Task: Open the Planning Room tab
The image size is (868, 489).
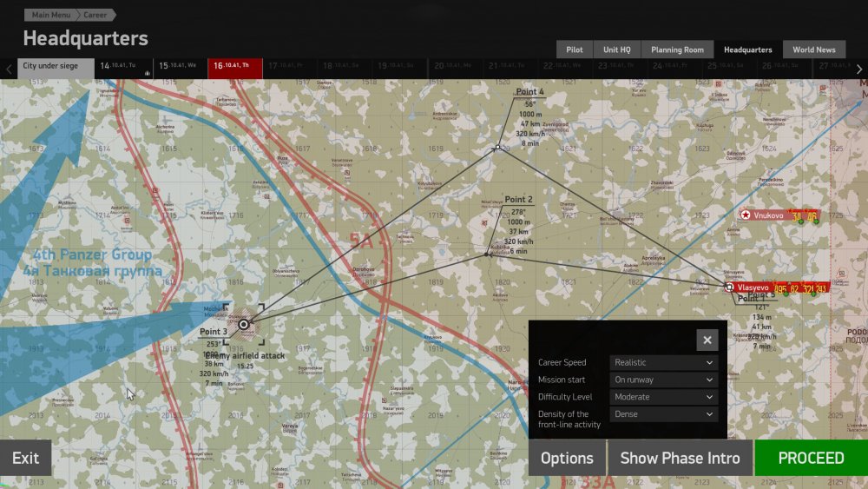Action: [678, 50]
